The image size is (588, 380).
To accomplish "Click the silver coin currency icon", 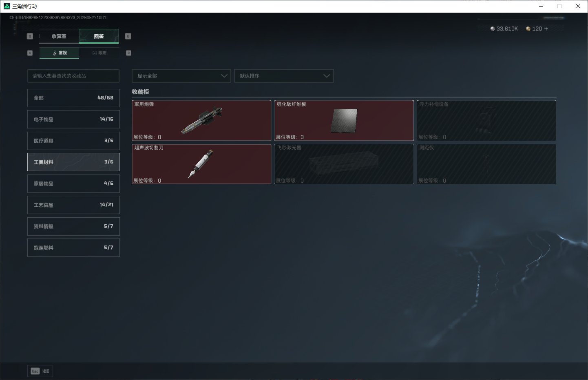I will [x=493, y=29].
